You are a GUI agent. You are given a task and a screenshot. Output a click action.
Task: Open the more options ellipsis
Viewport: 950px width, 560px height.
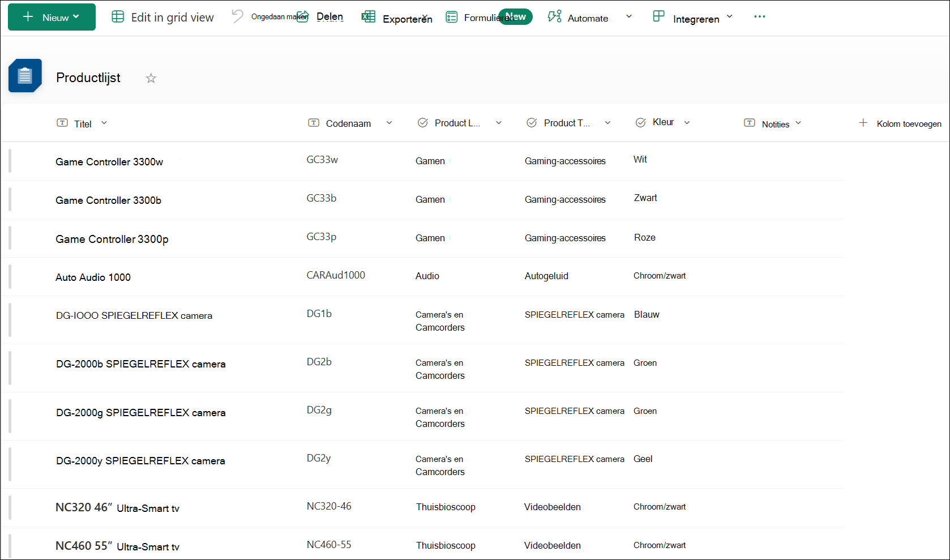760,16
